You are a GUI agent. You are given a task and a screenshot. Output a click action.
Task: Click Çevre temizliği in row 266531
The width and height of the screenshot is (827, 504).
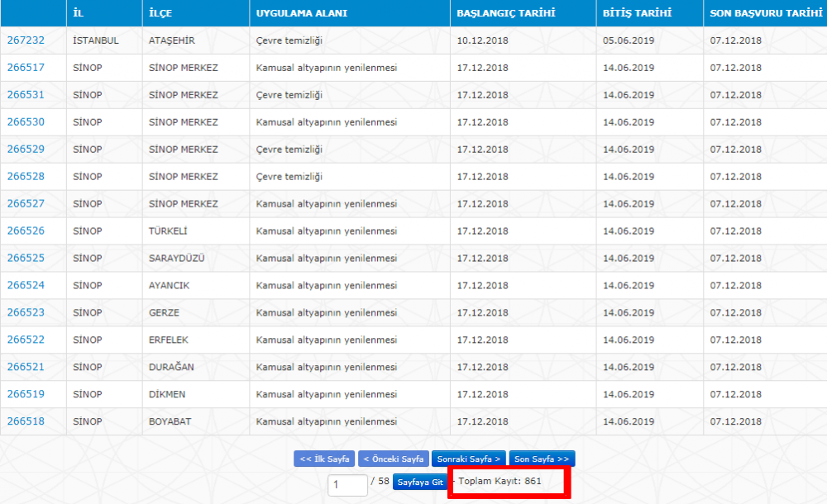(x=289, y=95)
